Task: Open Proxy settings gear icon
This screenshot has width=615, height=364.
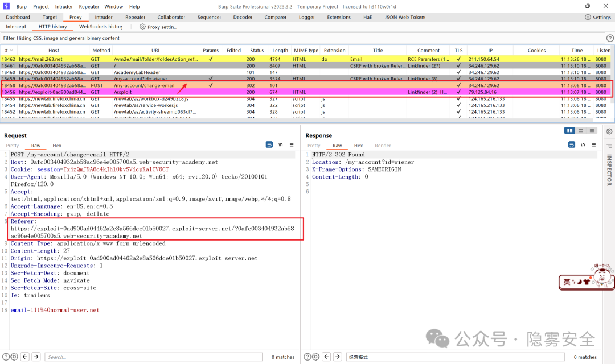Action: 142,27
